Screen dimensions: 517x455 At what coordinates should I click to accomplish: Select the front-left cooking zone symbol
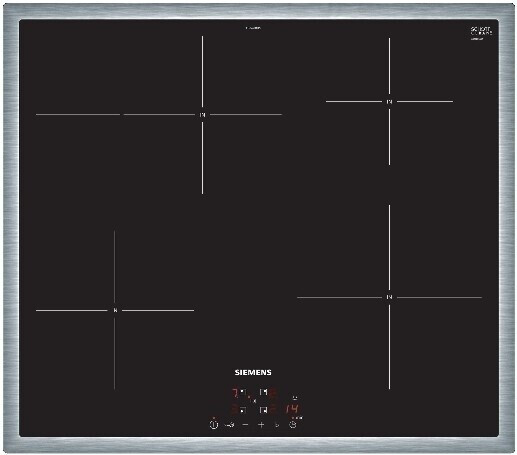click(x=243, y=410)
